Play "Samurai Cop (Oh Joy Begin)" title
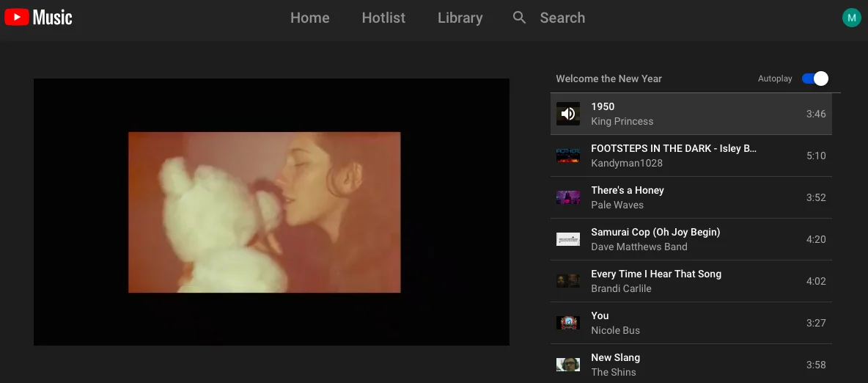 pyautogui.click(x=655, y=233)
